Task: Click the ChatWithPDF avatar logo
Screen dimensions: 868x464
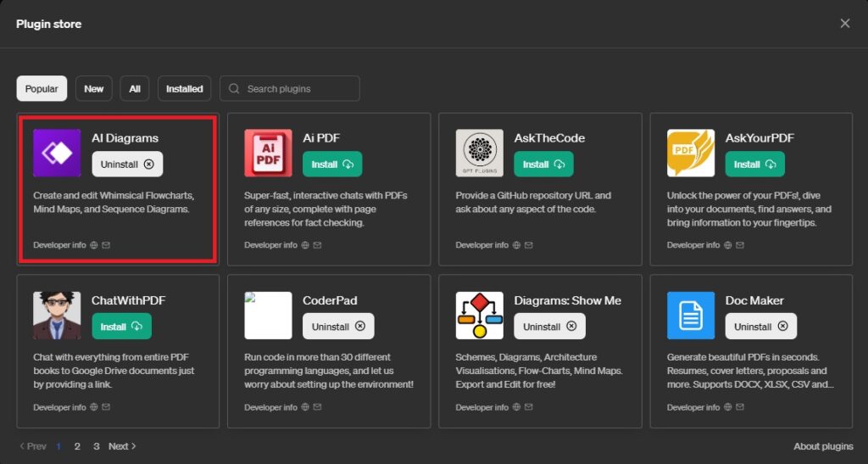Action: pos(57,315)
